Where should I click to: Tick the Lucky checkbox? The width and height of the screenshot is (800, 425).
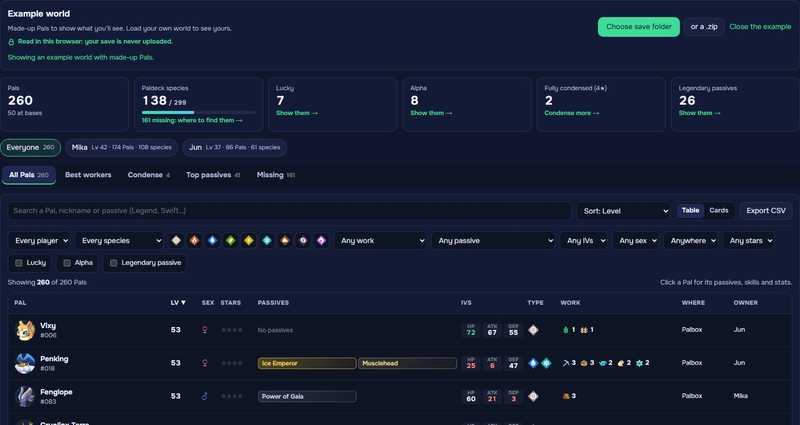pyautogui.click(x=19, y=263)
